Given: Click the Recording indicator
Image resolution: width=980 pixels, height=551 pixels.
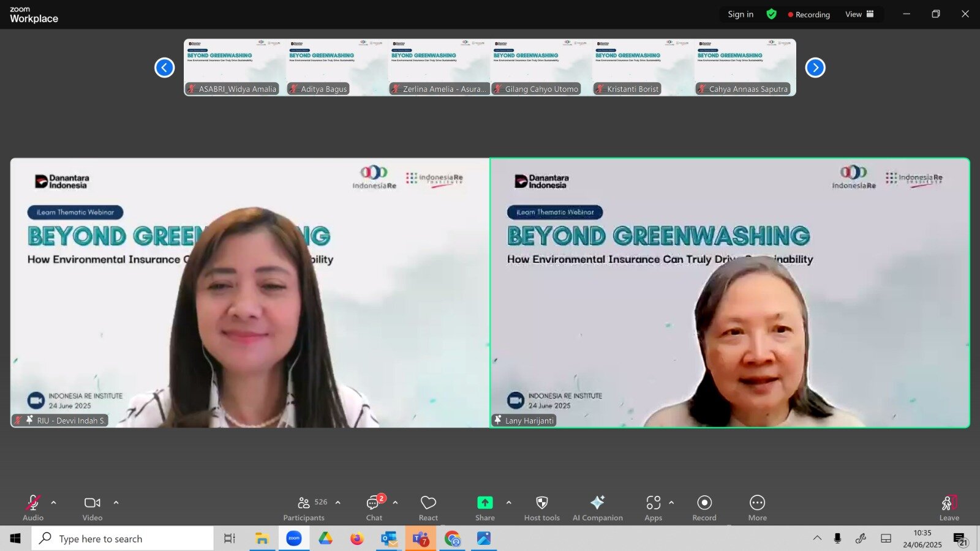Looking at the screenshot, I should coord(809,15).
